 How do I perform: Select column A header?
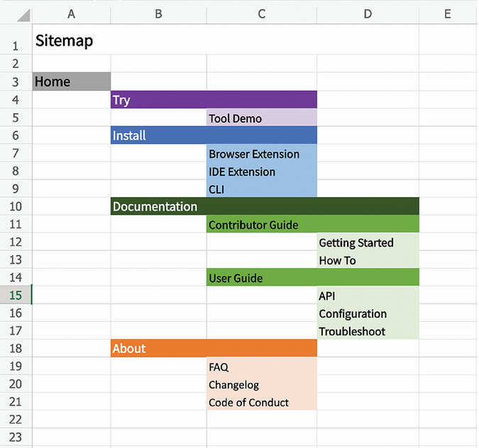71,13
